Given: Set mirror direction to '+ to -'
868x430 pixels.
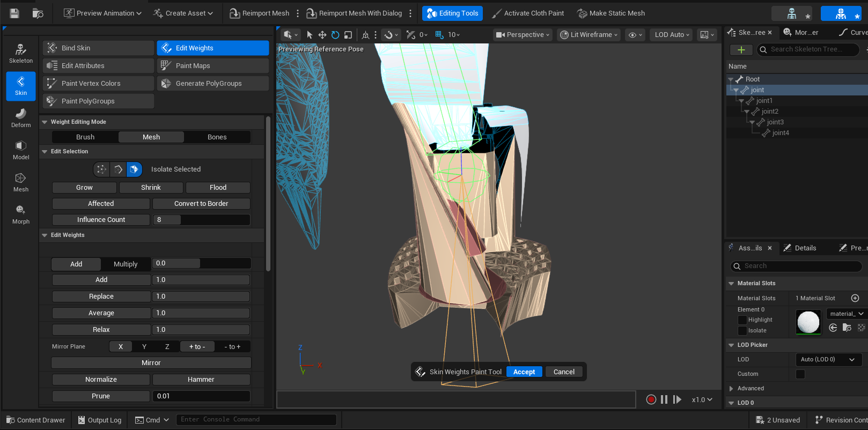Looking at the screenshot, I should [197, 347].
